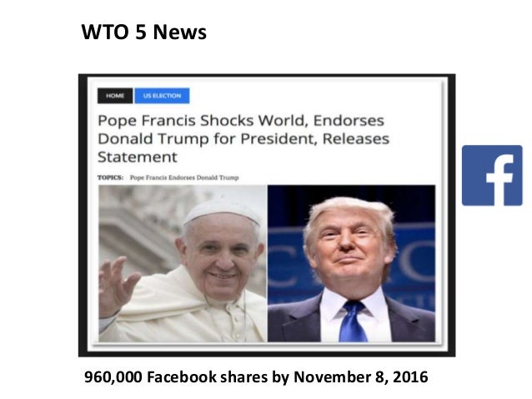Click the bold TOPICS label

(x=110, y=177)
